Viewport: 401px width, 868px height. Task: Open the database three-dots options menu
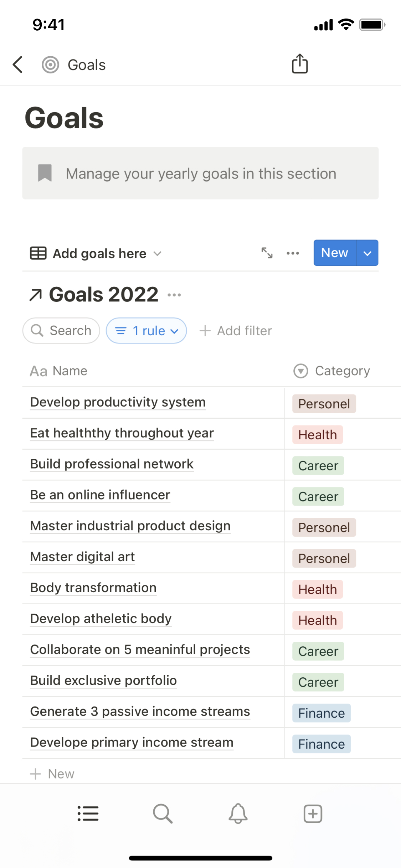tap(293, 253)
